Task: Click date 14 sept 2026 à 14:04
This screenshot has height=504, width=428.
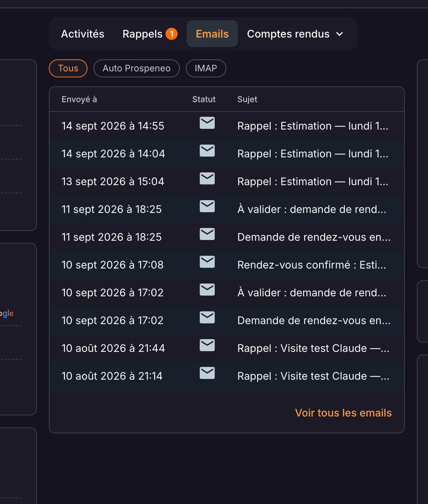Action: click(113, 154)
